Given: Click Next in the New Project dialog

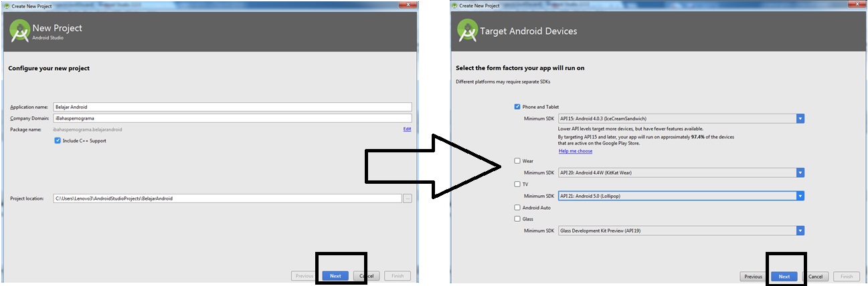Looking at the screenshot, I should pyautogui.click(x=335, y=276).
